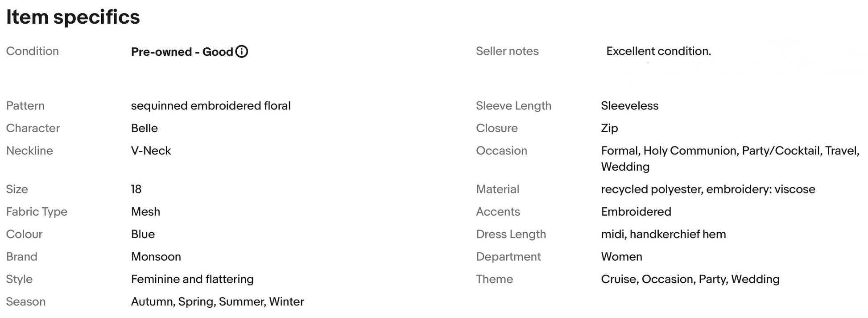Click the Mesh fabric type value
868x318 pixels.
click(x=145, y=212)
